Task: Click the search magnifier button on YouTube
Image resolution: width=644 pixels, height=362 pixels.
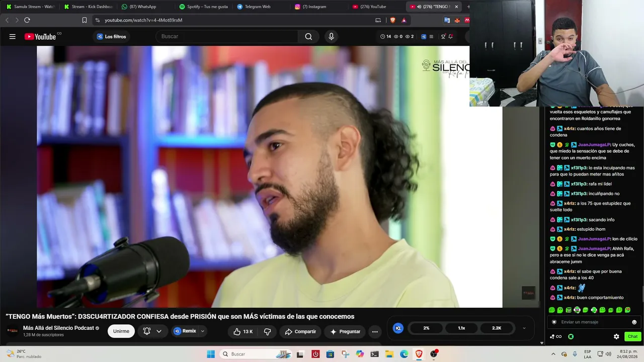Action: click(x=308, y=36)
